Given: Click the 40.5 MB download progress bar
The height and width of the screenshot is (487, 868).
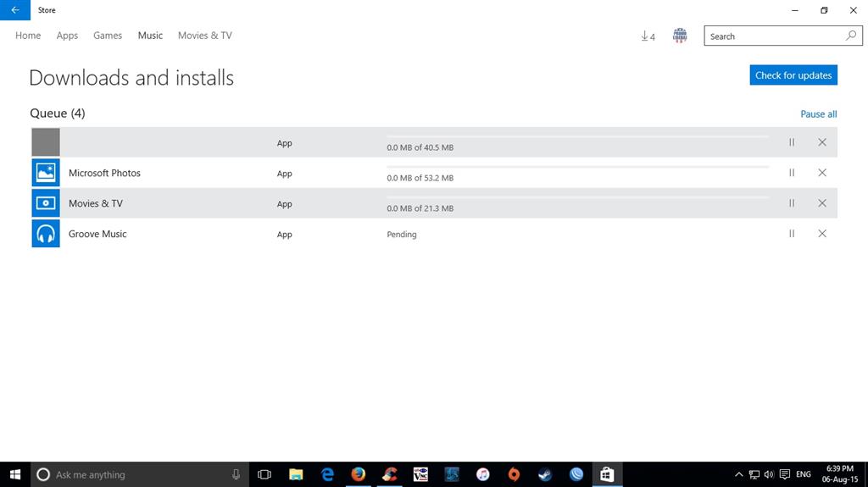Looking at the screenshot, I should (577, 136).
